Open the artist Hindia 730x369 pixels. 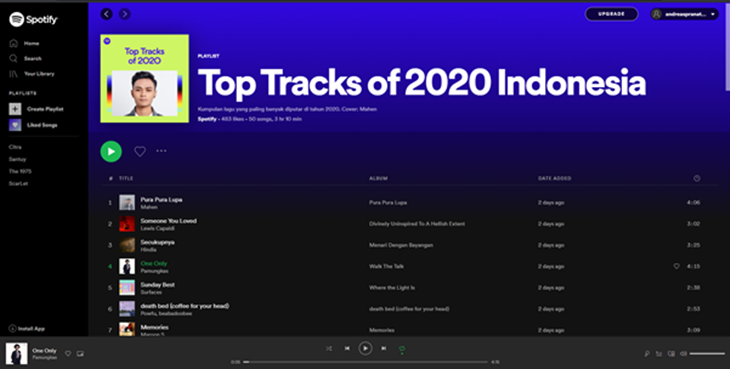coord(149,250)
